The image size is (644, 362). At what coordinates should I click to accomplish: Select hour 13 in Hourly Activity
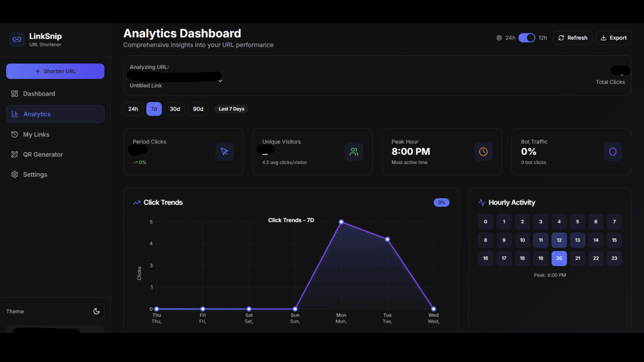click(x=578, y=240)
